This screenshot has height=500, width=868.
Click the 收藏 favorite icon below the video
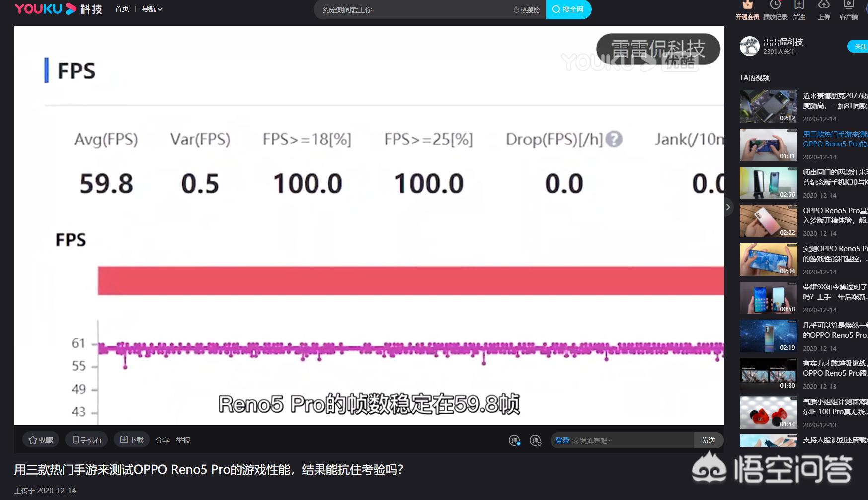(x=41, y=440)
